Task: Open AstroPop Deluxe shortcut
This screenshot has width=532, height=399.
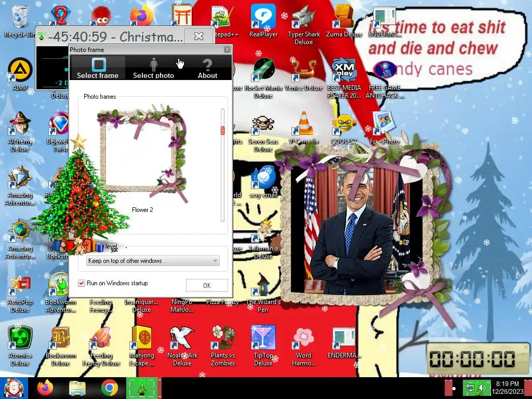Action: (20, 294)
